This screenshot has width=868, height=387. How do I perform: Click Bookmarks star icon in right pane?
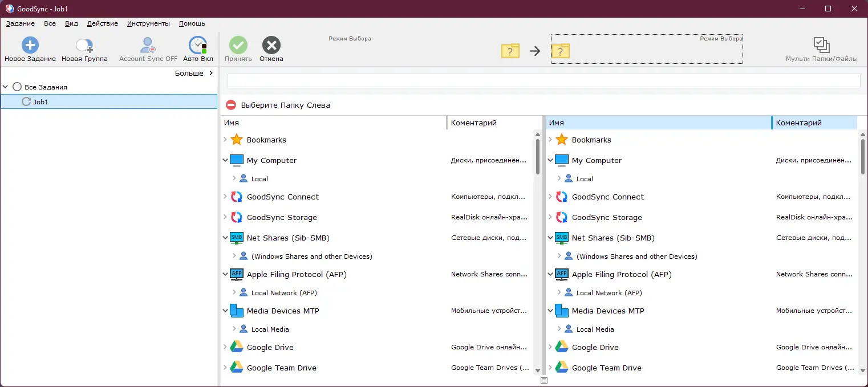(562, 140)
